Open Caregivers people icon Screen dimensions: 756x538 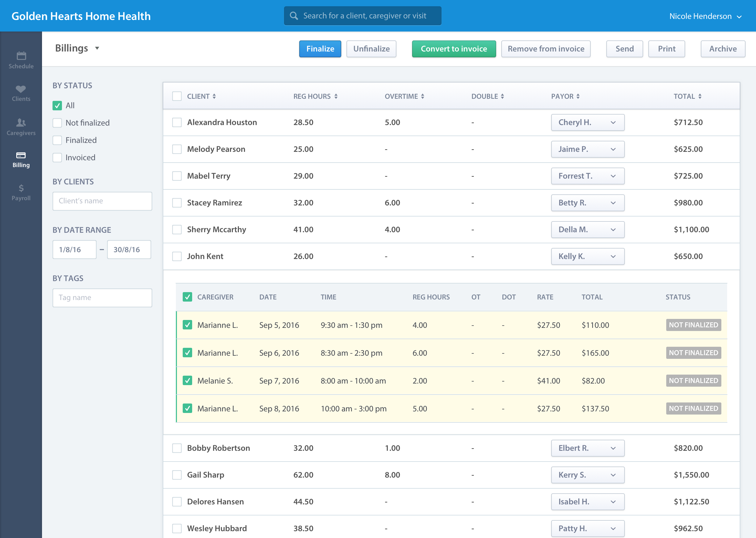click(x=21, y=123)
